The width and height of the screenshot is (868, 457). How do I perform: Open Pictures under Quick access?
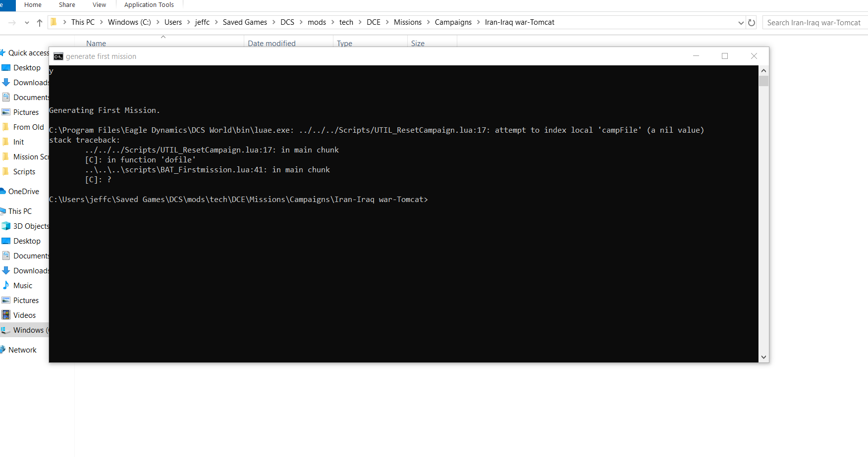(x=25, y=112)
